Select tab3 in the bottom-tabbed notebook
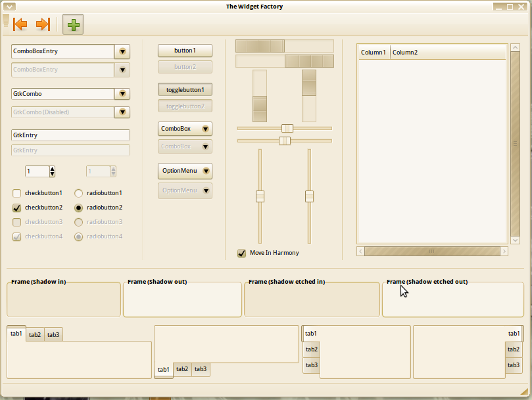Screen dimensions: 532x400 pyautogui.click(x=201, y=369)
